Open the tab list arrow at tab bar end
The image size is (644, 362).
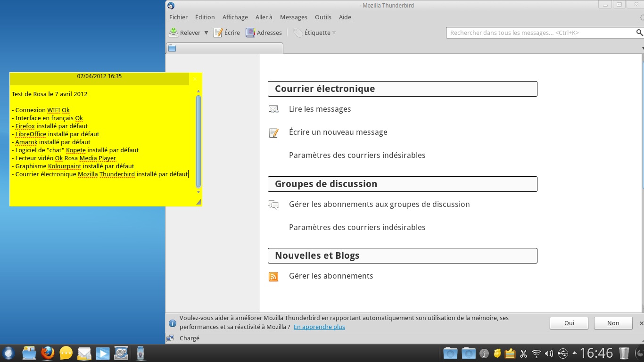point(642,48)
